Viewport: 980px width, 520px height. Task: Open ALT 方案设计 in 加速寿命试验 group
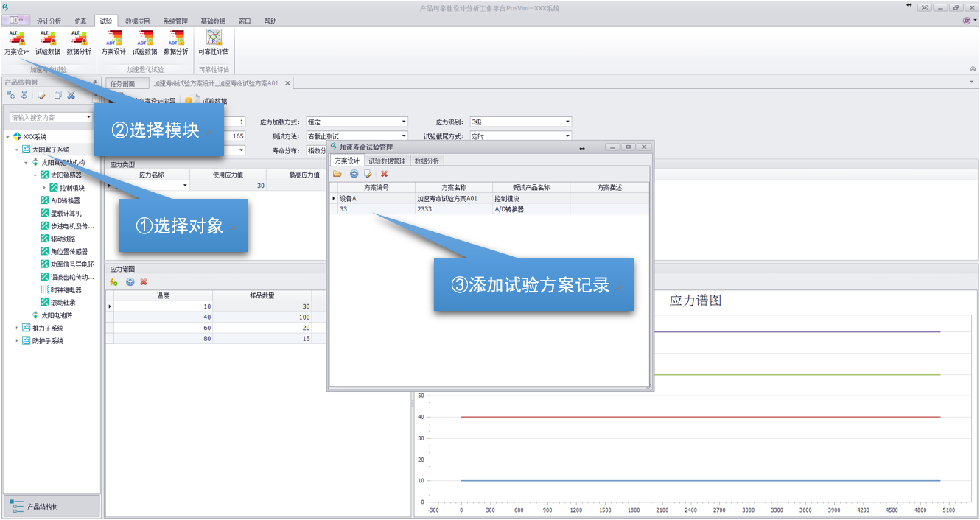coord(16,43)
